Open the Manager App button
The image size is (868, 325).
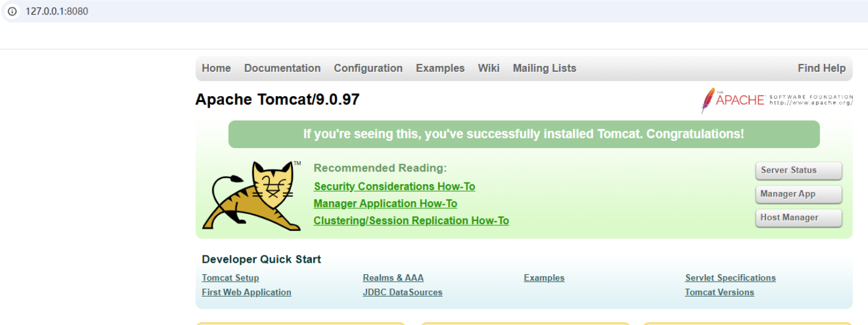point(799,194)
